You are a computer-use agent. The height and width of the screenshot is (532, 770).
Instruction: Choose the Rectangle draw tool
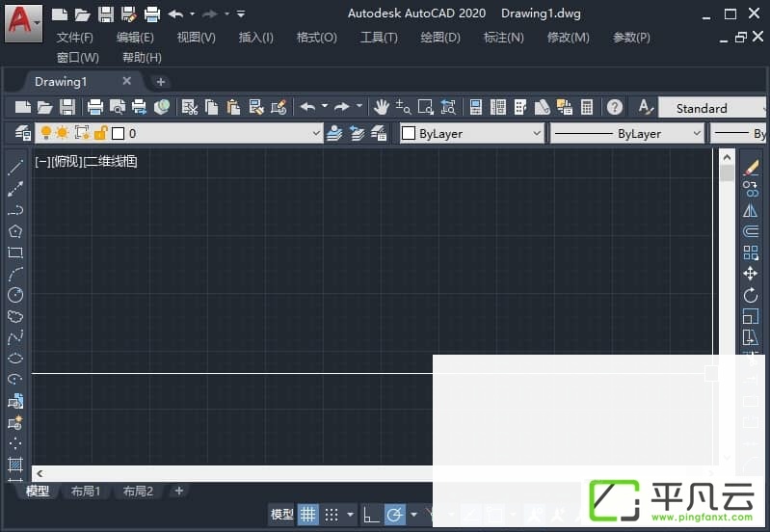coord(15,253)
